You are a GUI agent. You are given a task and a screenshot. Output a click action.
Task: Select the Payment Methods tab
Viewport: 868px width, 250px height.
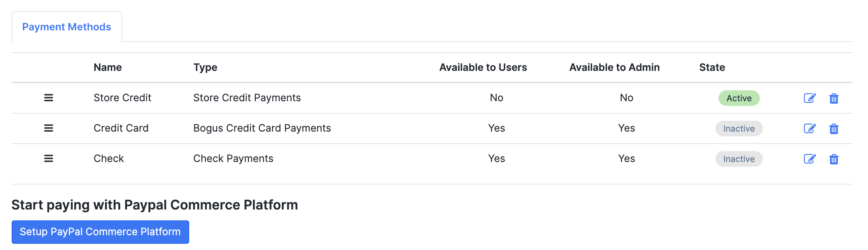(x=67, y=27)
